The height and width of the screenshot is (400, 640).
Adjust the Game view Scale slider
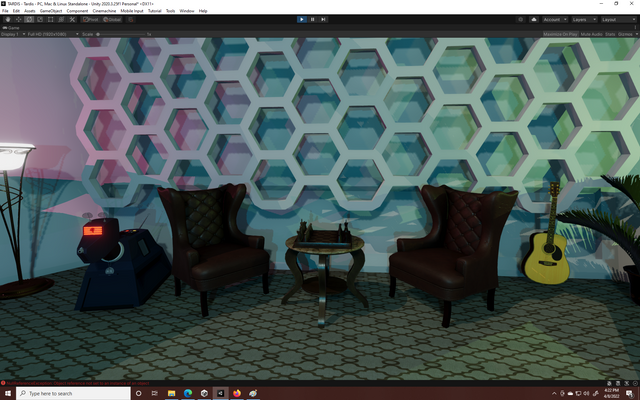pyautogui.click(x=120, y=34)
